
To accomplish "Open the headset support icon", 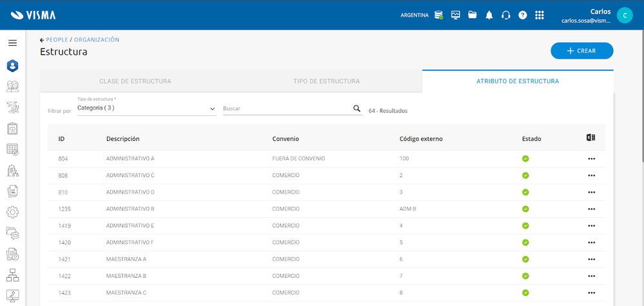I will click(506, 15).
